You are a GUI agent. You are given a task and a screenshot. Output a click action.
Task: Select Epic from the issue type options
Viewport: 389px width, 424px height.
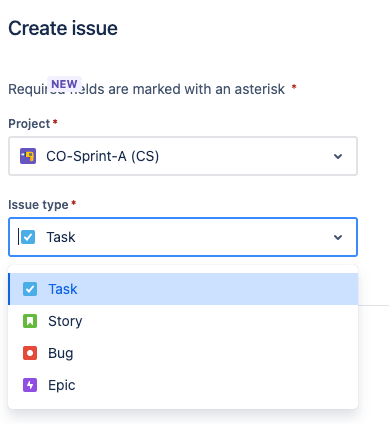183,385
